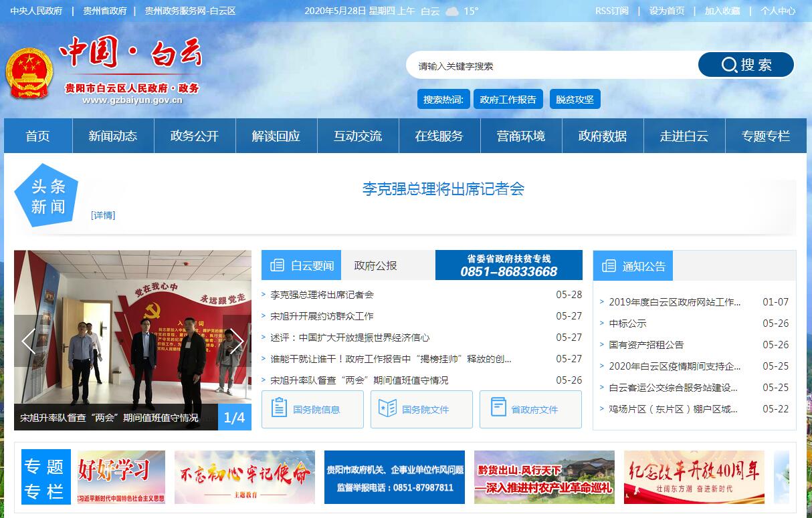Viewport: 812px width, 518px height.
Task: Open news item 宋旭开展约访群众工作
Action: point(322,316)
